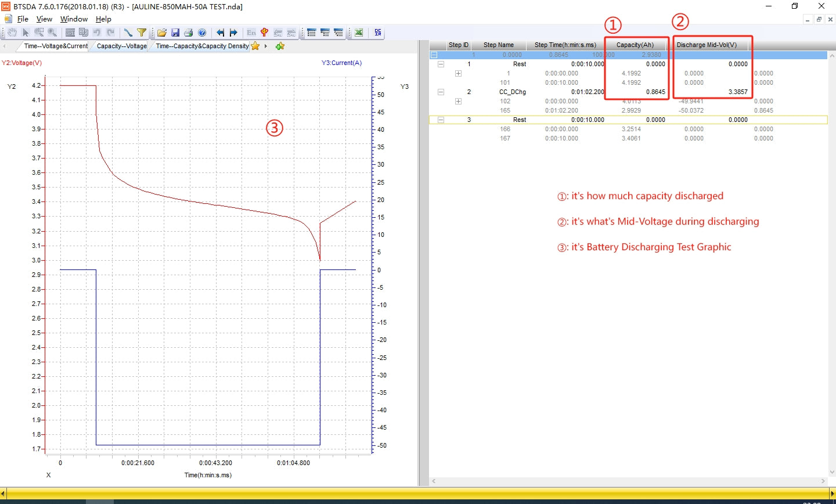The width and height of the screenshot is (836, 504).
Task: Go to the next item with the right blue arrow
Action: click(233, 33)
